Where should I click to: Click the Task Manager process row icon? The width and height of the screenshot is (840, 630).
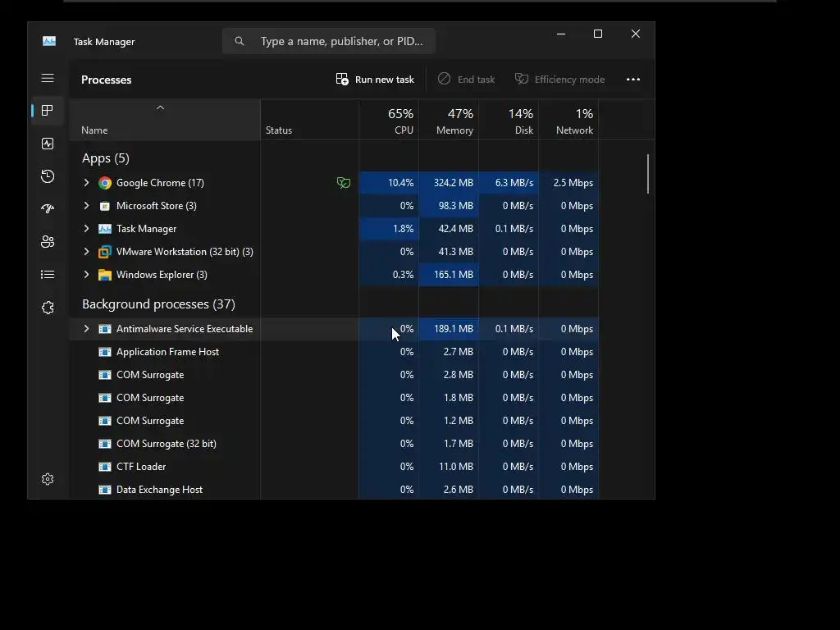point(105,229)
